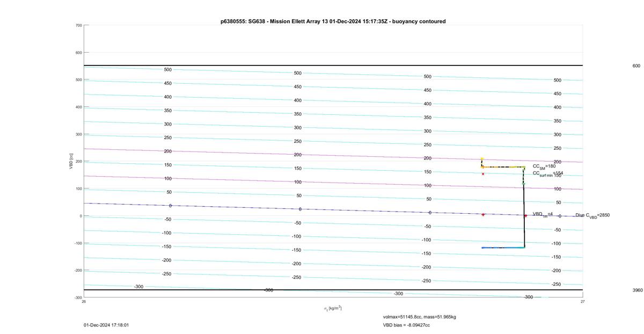Viewport: 644px width, 334px height.
Task: Click the 'CC SM=180' annotation
Action: point(544,166)
